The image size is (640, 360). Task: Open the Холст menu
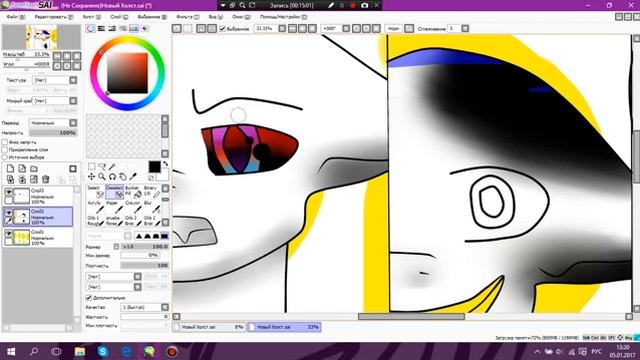coord(91,17)
